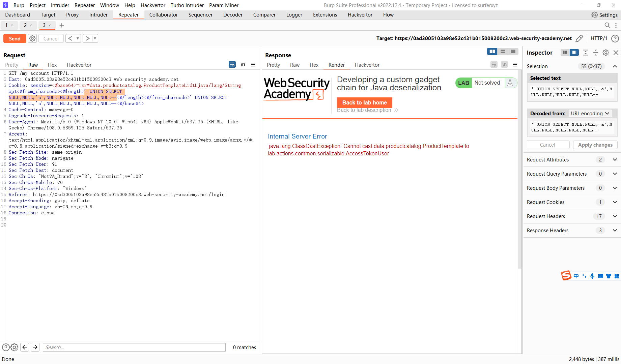Go to next search match arrow
Screen dimensions: 621x364
(x=35, y=347)
